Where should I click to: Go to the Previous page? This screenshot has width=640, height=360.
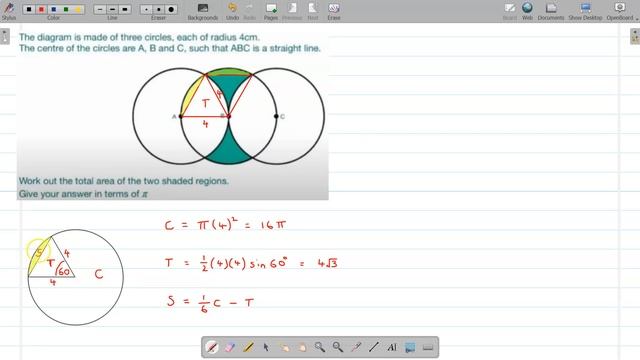(x=292, y=11)
